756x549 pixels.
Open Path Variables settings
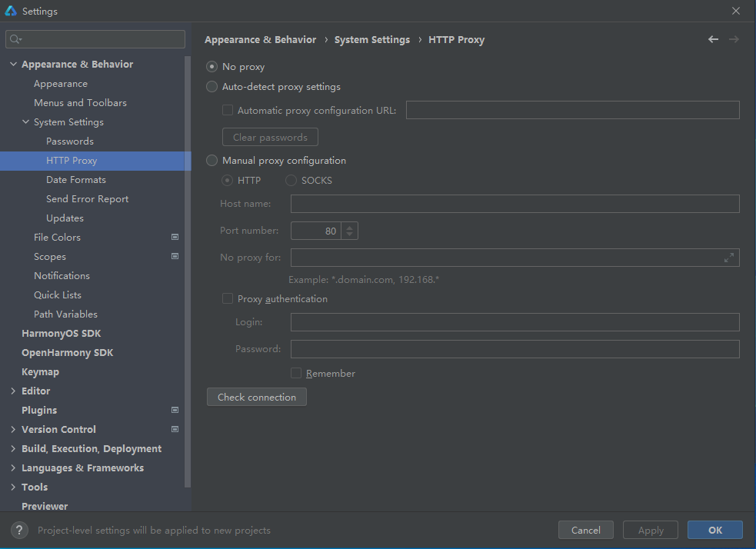tap(65, 314)
